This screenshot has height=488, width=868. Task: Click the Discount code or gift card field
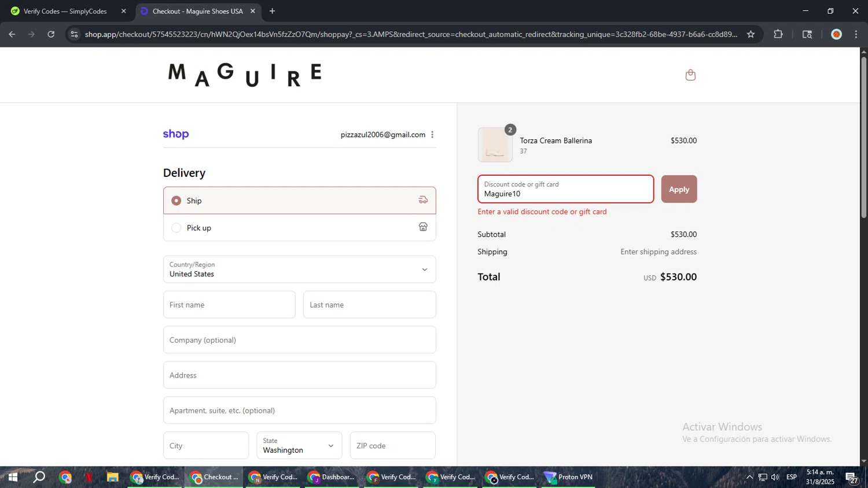point(565,189)
